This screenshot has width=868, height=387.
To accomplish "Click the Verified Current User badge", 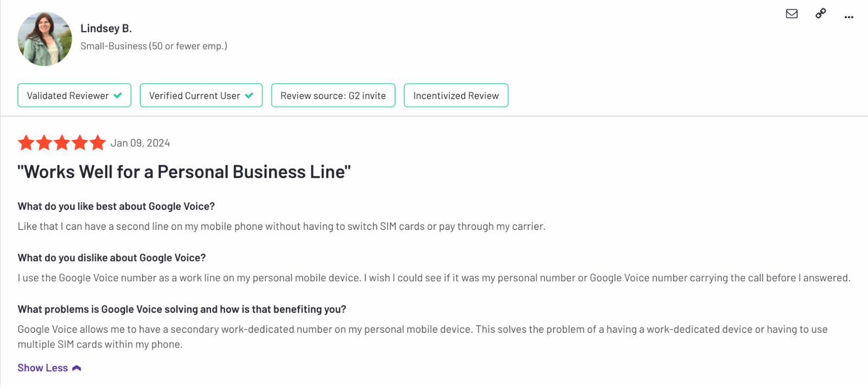I will pyautogui.click(x=201, y=95).
